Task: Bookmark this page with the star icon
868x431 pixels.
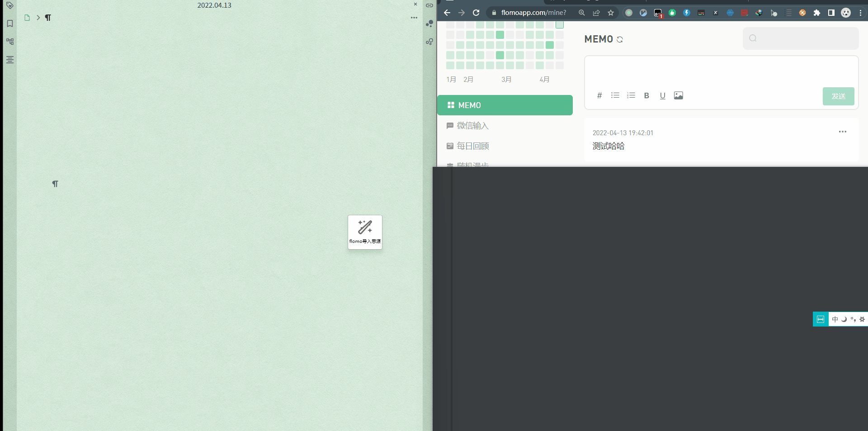Action: [x=611, y=13]
